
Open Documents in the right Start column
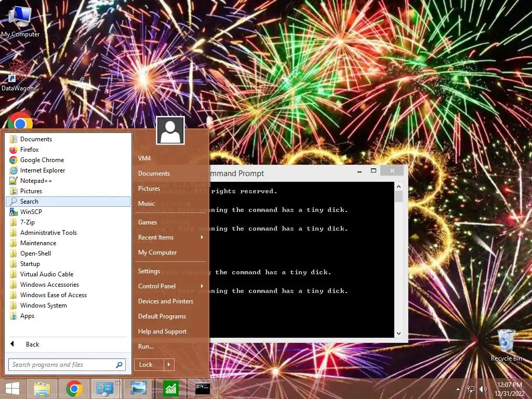[170, 174]
